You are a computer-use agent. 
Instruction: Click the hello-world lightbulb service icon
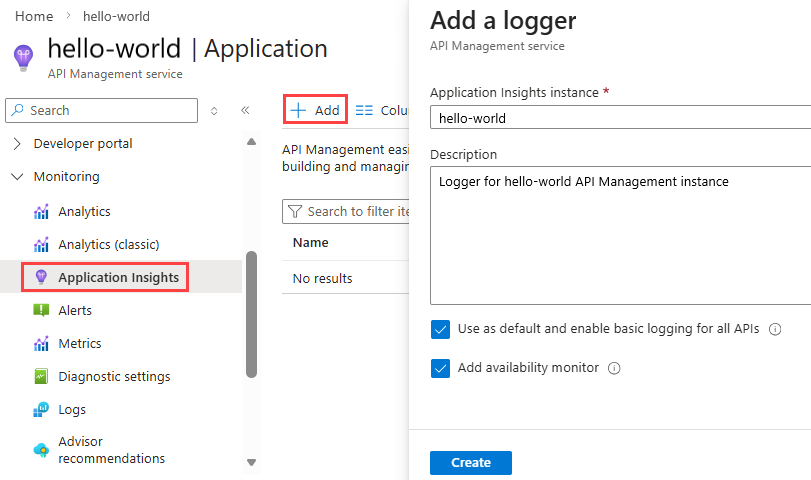pyautogui.click(x=23, y=58)
